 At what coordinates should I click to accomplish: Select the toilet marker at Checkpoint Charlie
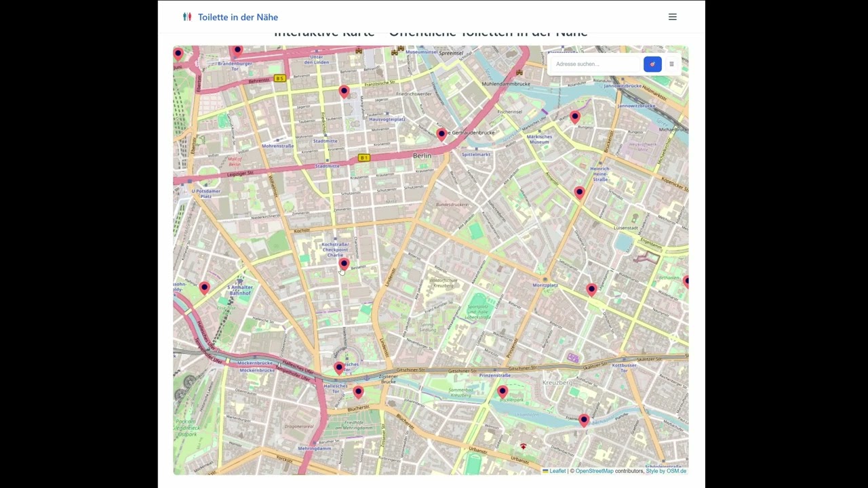[x=344, y=264]
